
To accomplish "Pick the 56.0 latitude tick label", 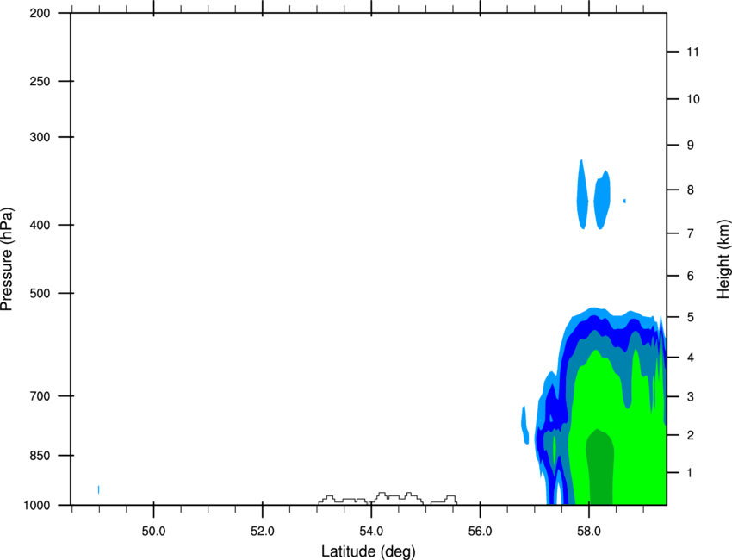I will [x=481, y=531].
